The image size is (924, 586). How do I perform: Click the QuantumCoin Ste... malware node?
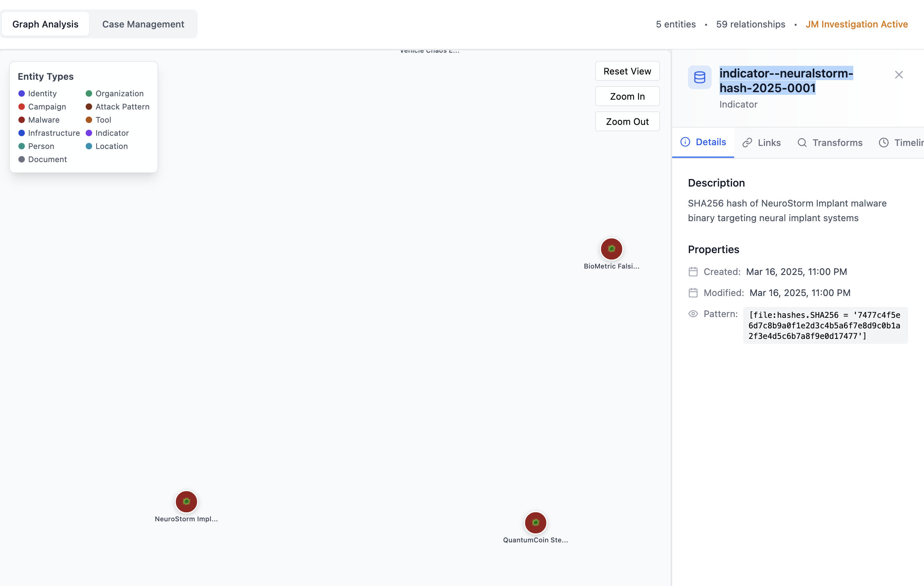[x=535, y=523]
